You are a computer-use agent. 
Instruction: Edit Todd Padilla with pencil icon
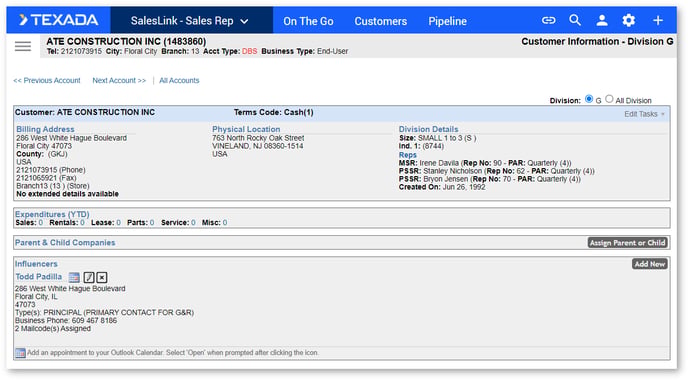click(89, 277)
